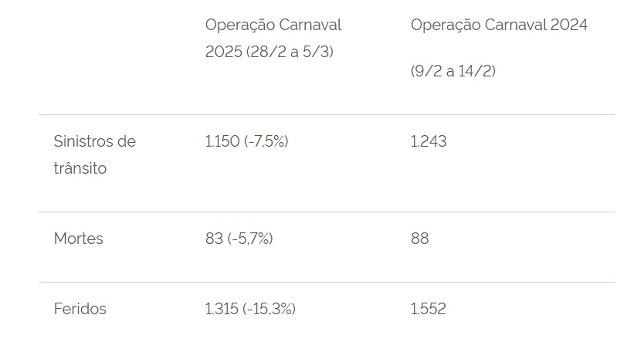This screenshot has height=342, width=644.
Task: Click the "Operação Carnaval" 2025 column header text
Action: click(273, 25)
